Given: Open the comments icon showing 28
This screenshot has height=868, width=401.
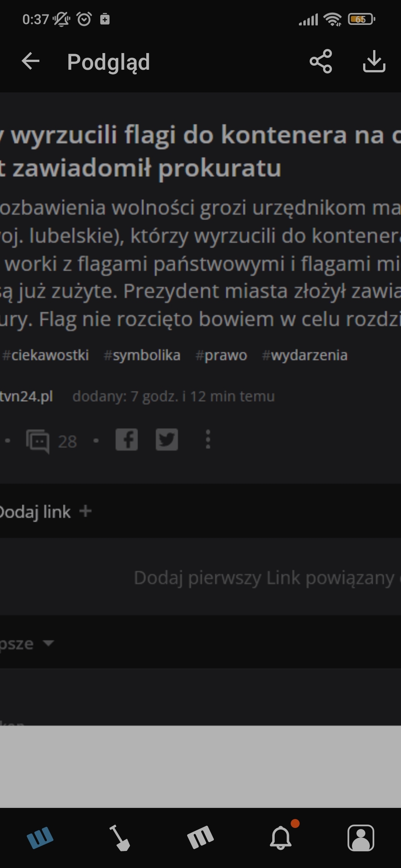Looking at the screenshot, I should (38, 441).
